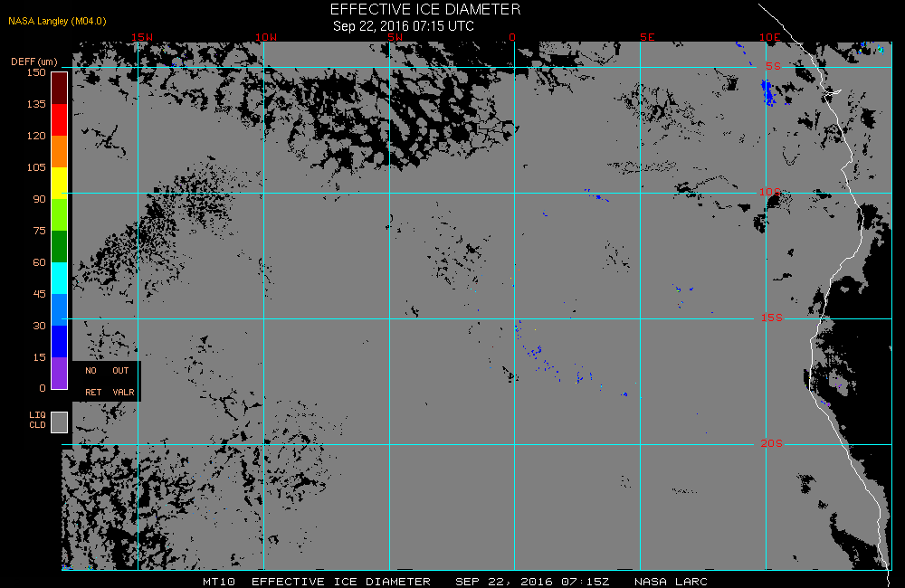
Task: Click the dark maroon 150 color band
Action: coord(60,89)
